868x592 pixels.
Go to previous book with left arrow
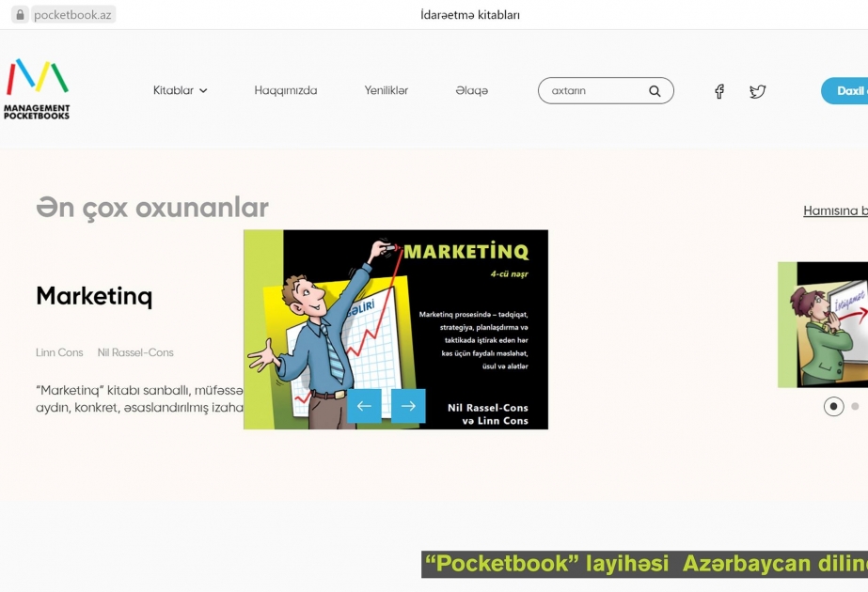tap(364, 406)
